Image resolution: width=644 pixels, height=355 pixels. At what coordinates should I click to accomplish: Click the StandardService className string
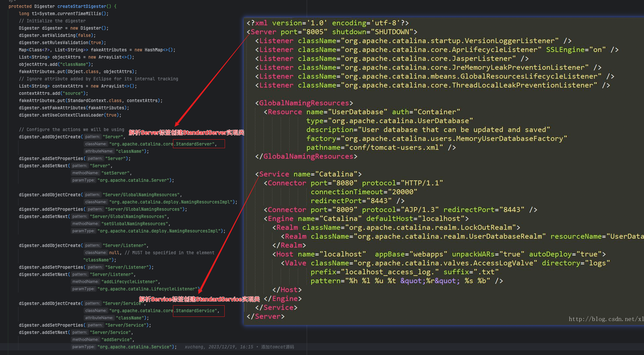[164, 311]
